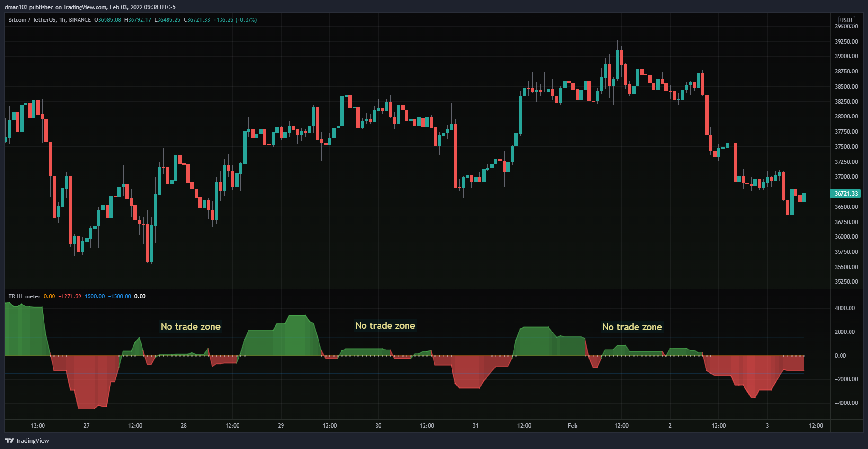This screenshot has width=868, height=449.
Task: Click the close value C36721.33
Action: [x=197, y=20]
